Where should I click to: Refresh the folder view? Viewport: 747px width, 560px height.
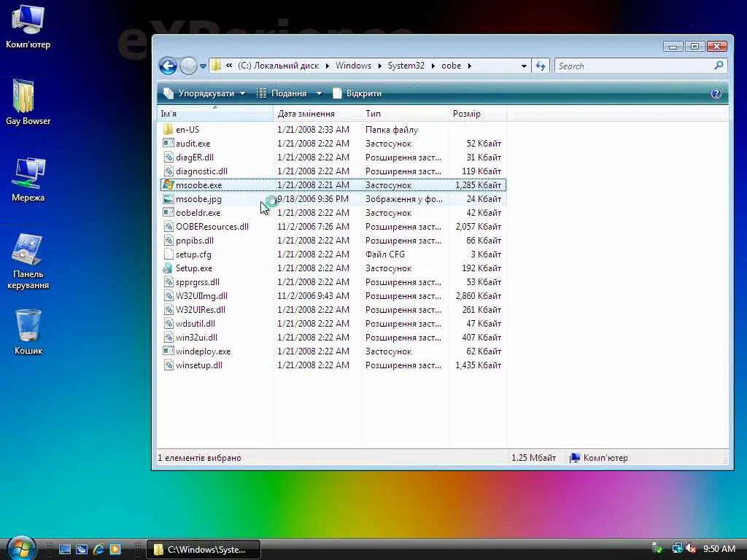[x=541, y=66]
